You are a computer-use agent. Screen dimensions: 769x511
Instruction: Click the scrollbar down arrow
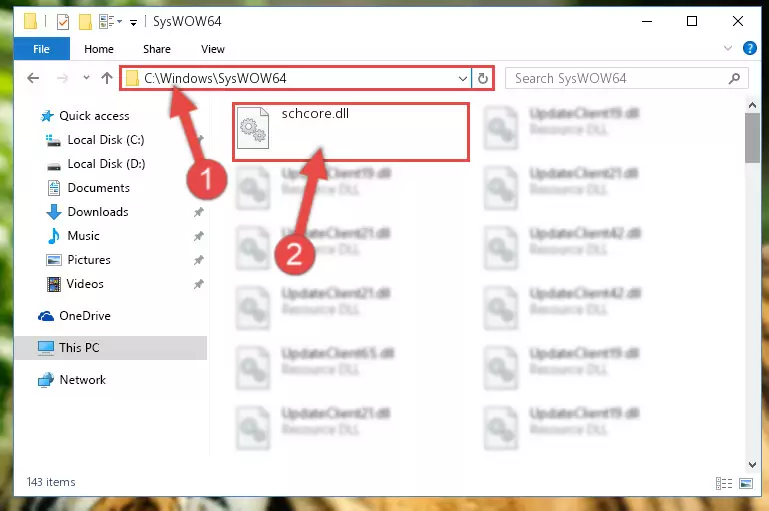(x=752, y=464)
